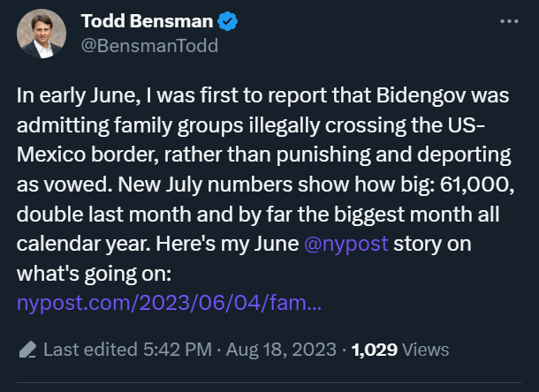Open the @BensmanTodd handle
The image size is (539, 392).
tap(149, 46)
